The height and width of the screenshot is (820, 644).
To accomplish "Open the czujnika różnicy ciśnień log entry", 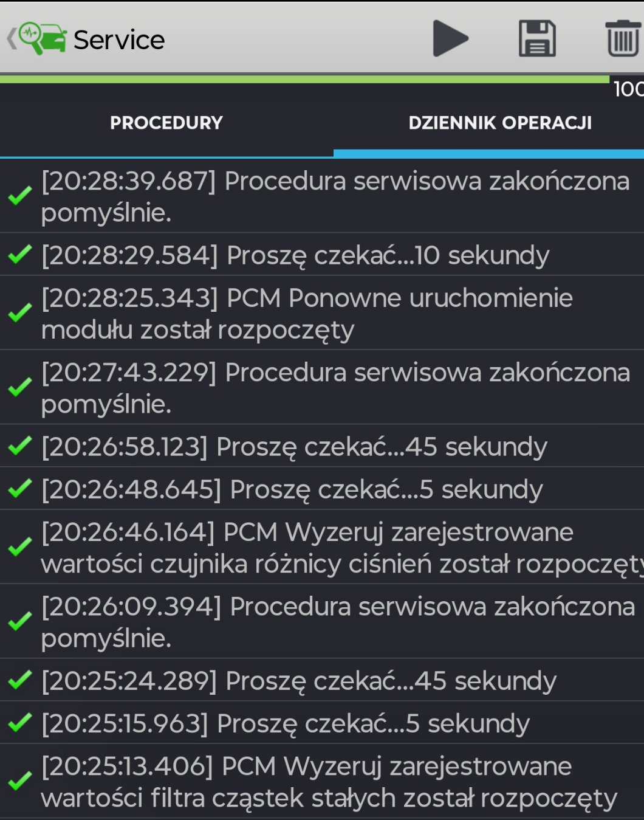I will point(340,548).
